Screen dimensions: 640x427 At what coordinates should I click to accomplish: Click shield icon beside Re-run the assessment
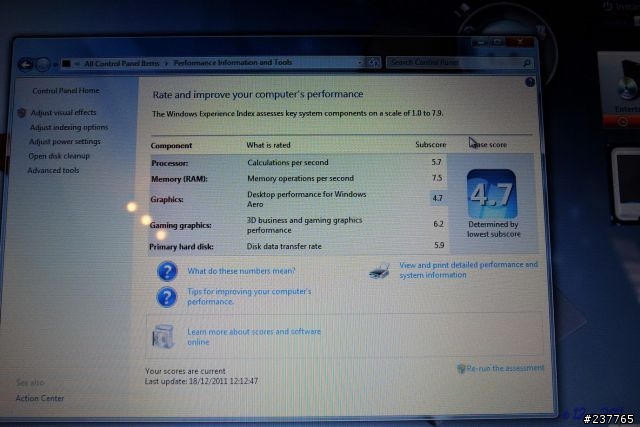point(461,369)
